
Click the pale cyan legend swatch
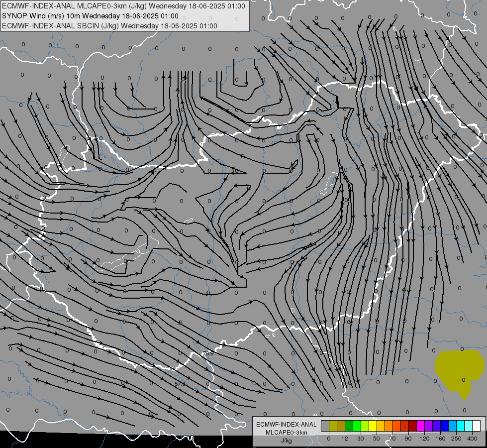click(469, 426)
